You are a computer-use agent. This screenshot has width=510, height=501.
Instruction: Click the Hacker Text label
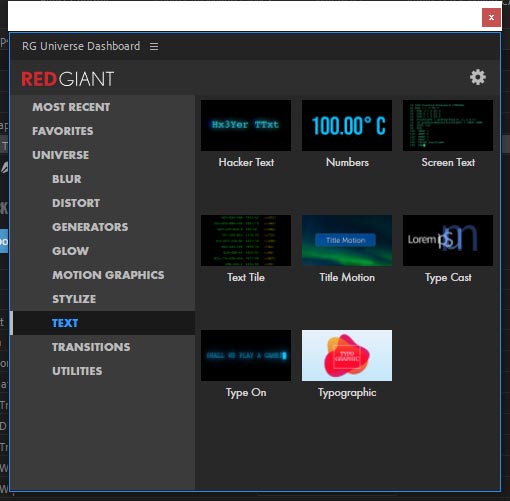pos(246,162)
